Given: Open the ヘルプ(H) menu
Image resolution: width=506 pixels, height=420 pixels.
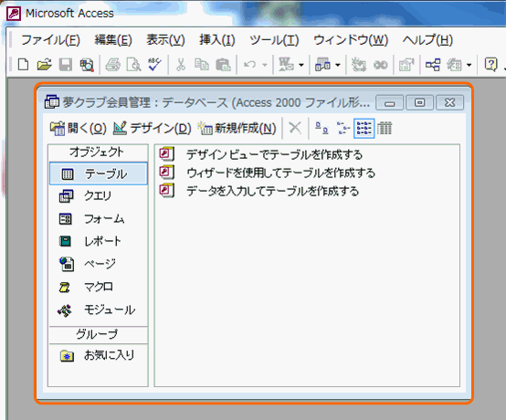Looking at the screenshot, I should point(427,40).
